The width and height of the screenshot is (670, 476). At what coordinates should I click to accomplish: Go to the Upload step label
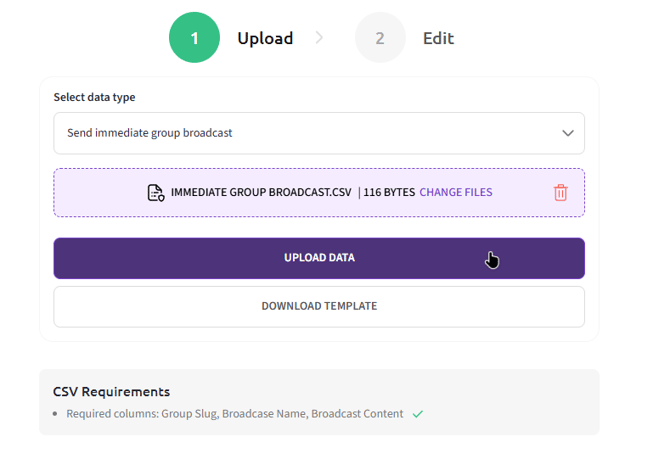coord(265,38)
